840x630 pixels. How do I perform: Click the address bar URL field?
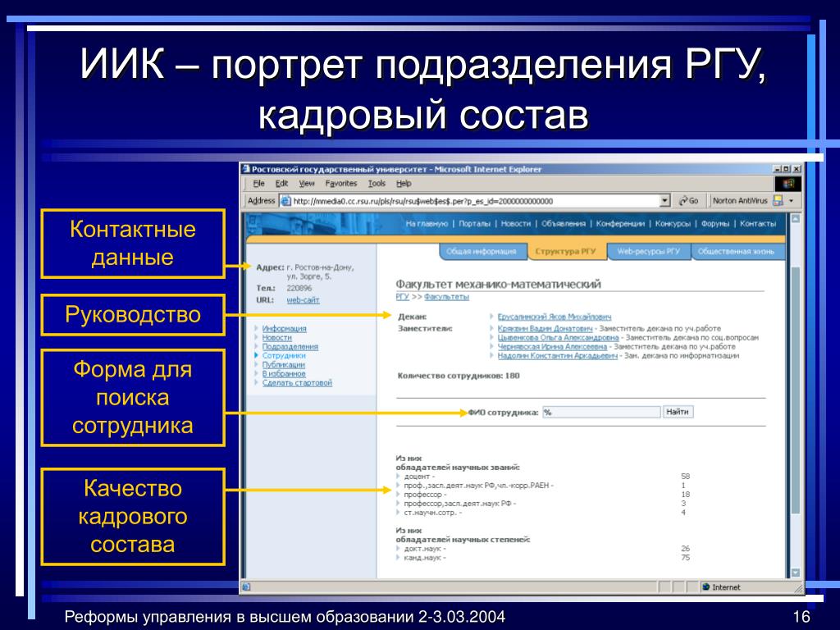[476, 201]
